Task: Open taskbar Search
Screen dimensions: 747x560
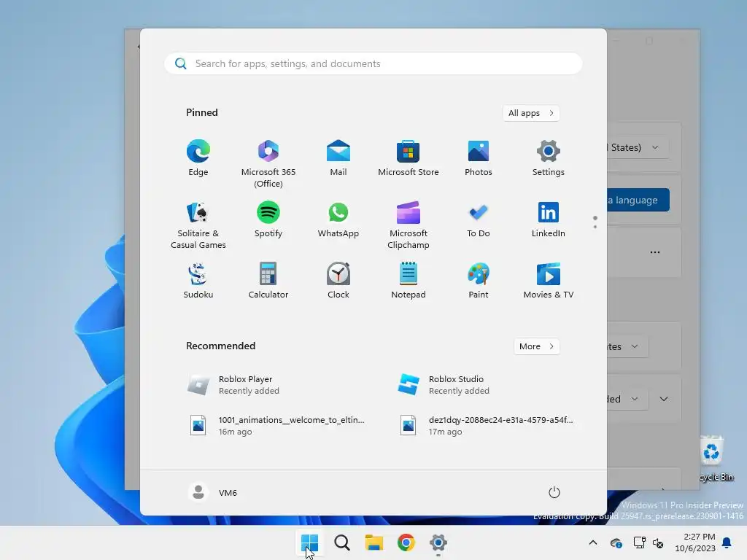Action: pyautogui.click(x=341, y=542)
